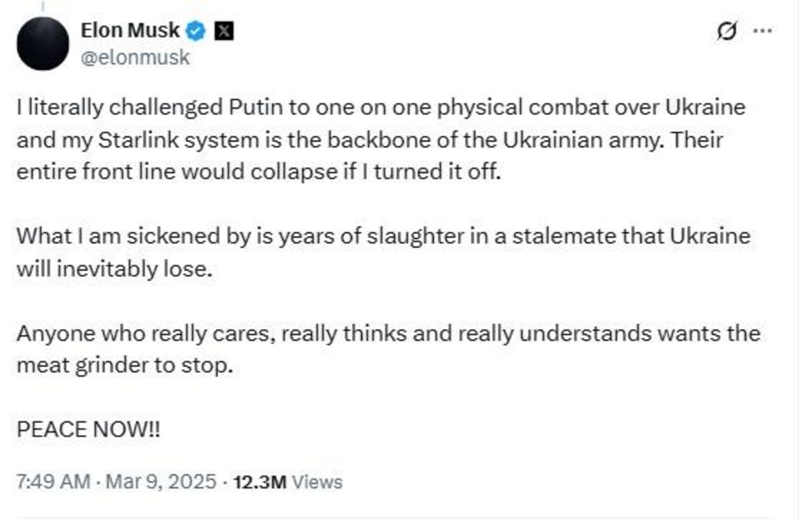Click the 12.3M view count
Viewport: 812px width, 520px height.
259,482
